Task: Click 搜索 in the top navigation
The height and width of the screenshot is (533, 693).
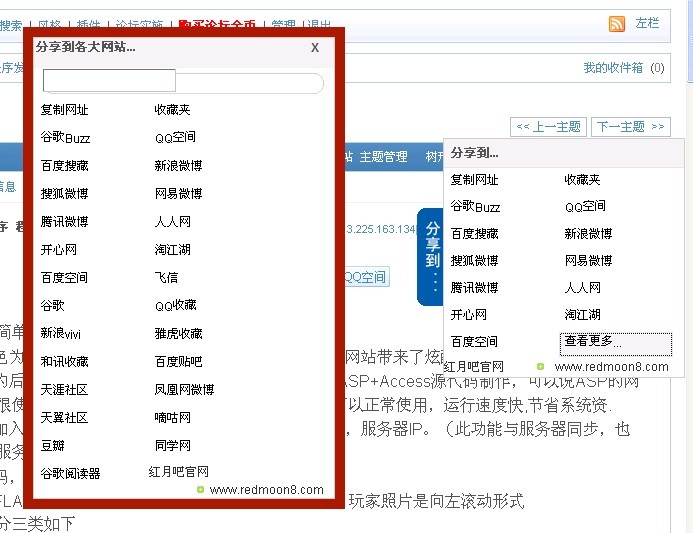Action: (x=11, y=25)
